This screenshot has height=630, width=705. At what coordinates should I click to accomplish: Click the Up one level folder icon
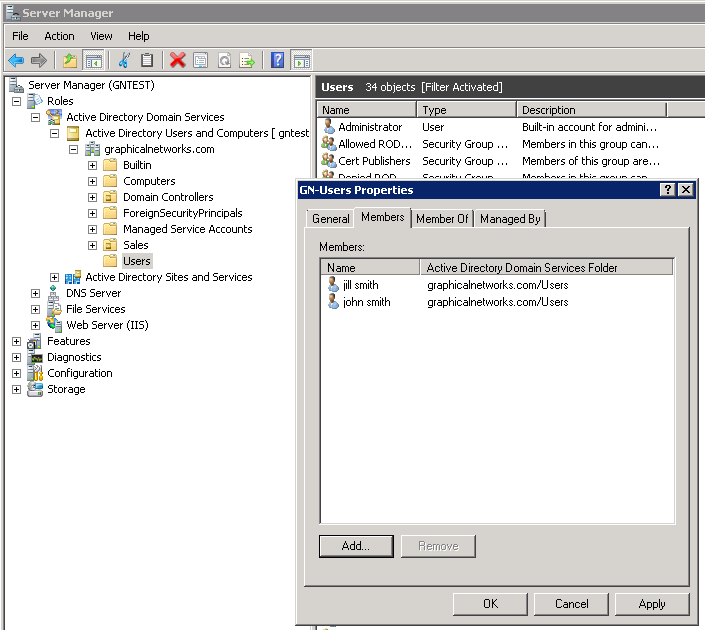coord(70,60)
